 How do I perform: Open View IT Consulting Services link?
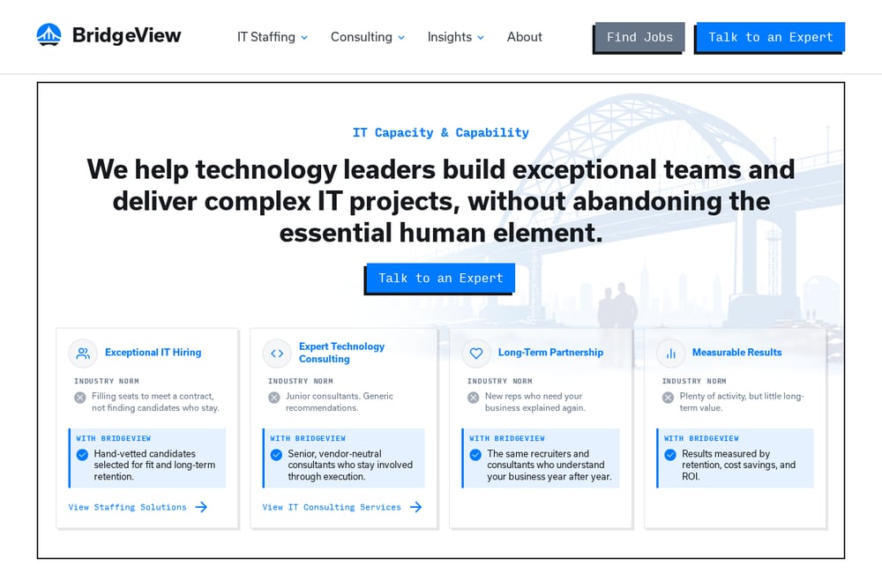point(332,507)
